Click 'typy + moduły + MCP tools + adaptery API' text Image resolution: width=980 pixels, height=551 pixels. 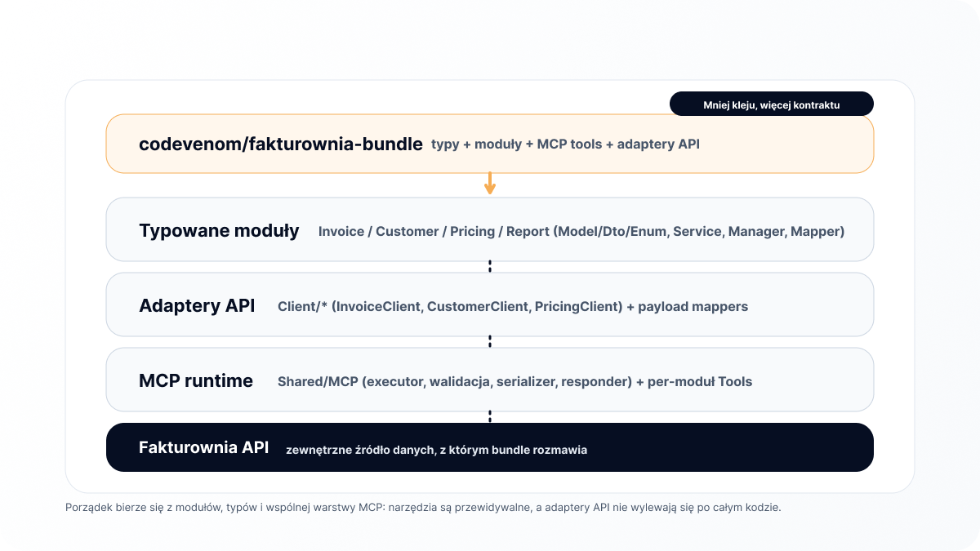566,144
